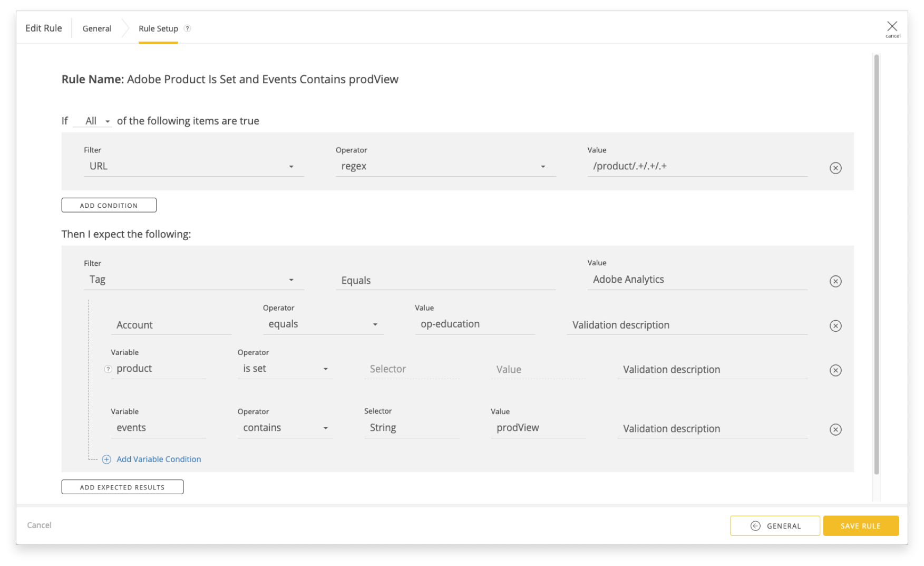Remove the URL regex condition row
This screenshot has height=566, width=924.
point(835,168)
